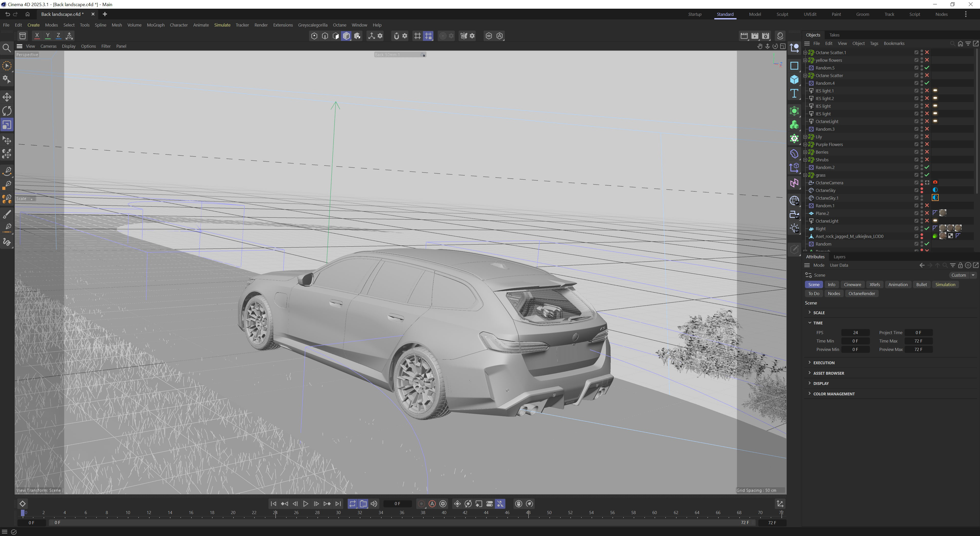Activate the Scale tool
The image size is (980, 536).
click(x=7, y=125)
